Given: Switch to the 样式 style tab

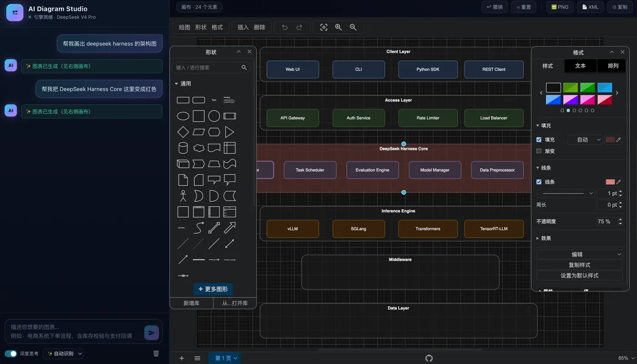Looking at the screenshot, I should point(548,66).
